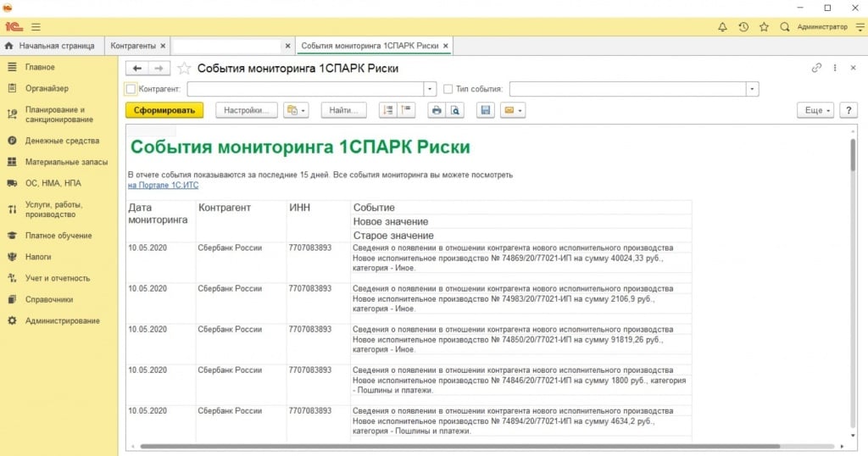868x456 pixels.
Task: Enable the Контрагент filter checkbox
Action: [x=131, y=89]
